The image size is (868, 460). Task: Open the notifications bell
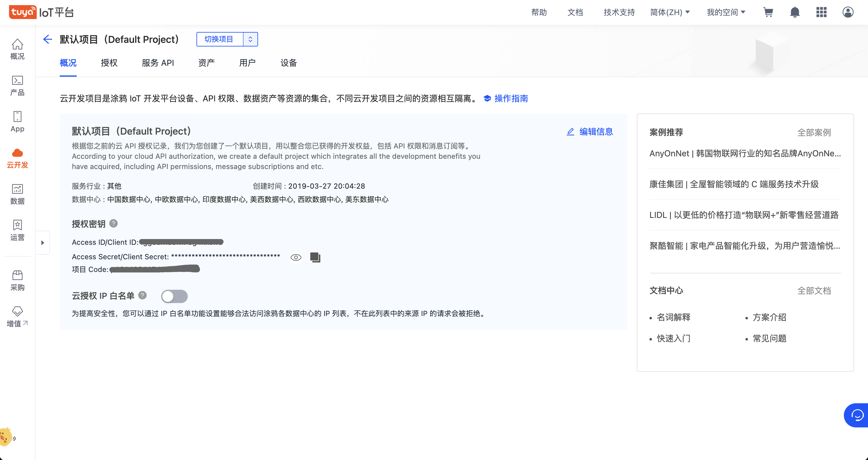click(x=795, y=12)
